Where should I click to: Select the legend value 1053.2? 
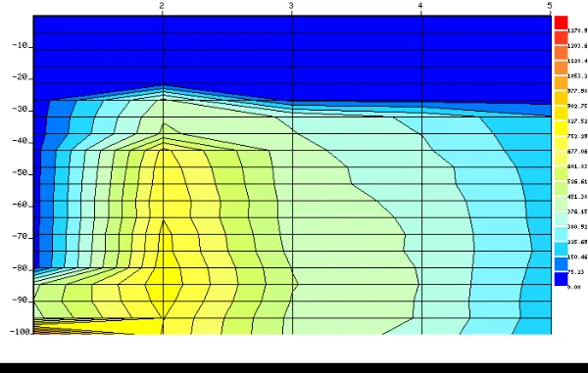click(577, 76)
